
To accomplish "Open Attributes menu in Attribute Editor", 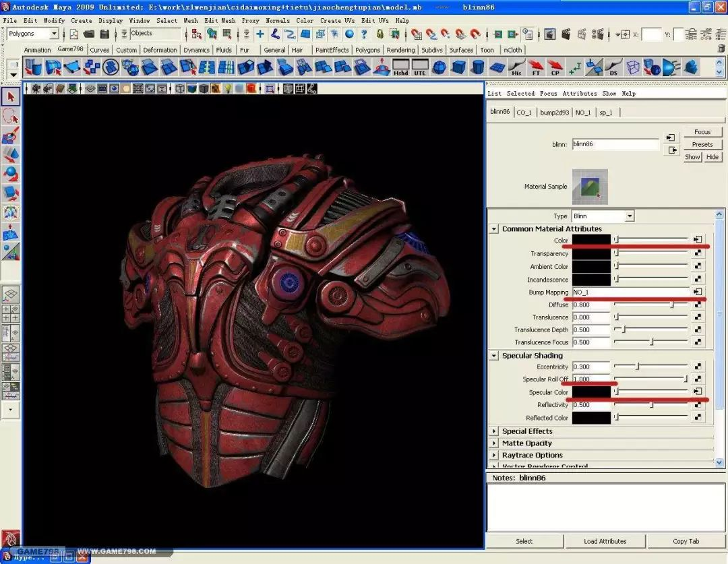I will 580,93.
